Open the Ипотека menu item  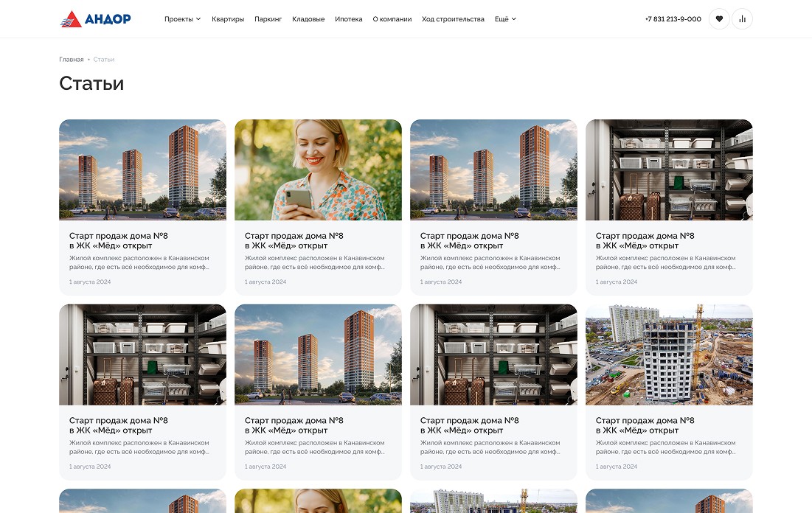tap(349, 19)
